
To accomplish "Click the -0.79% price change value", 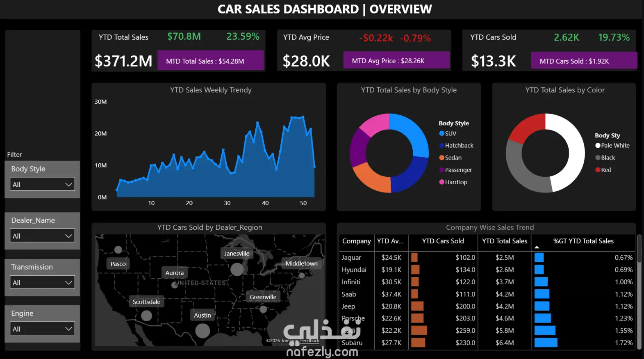I will [415, 38].
